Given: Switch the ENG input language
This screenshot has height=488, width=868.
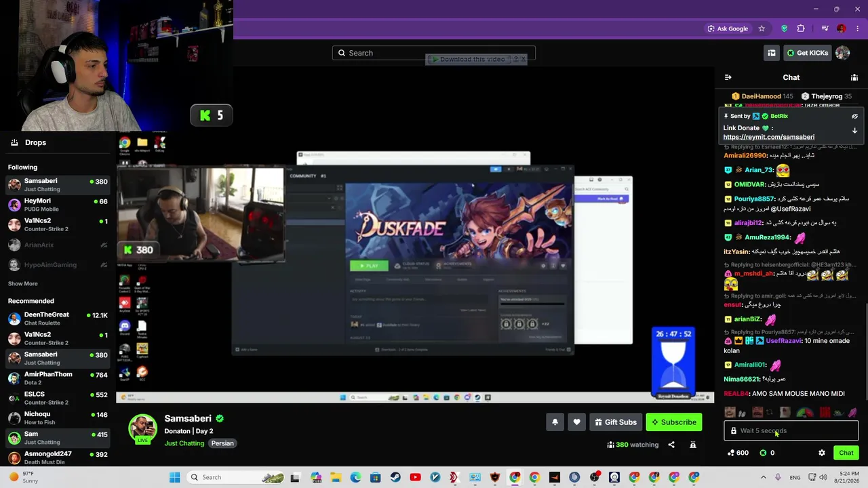Looking at the screenshot, I should (795, 477).
